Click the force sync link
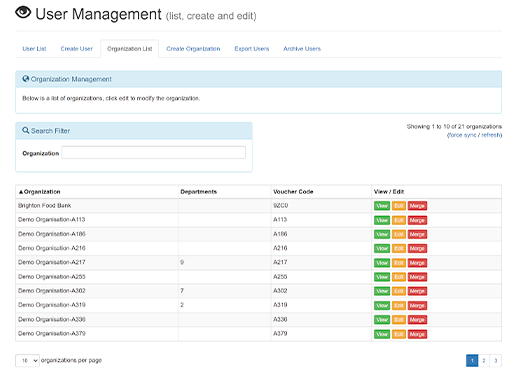Viewport: 517px width, 373px height. coord(462,135)
